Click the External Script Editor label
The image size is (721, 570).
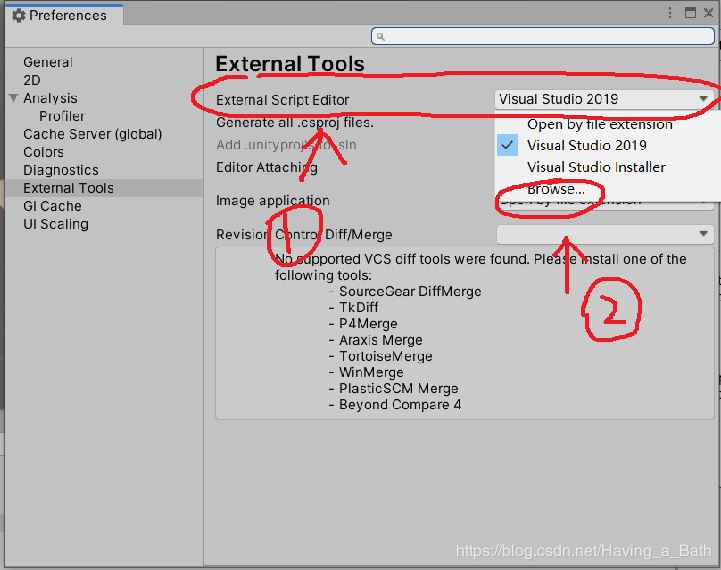pos(282,100)
